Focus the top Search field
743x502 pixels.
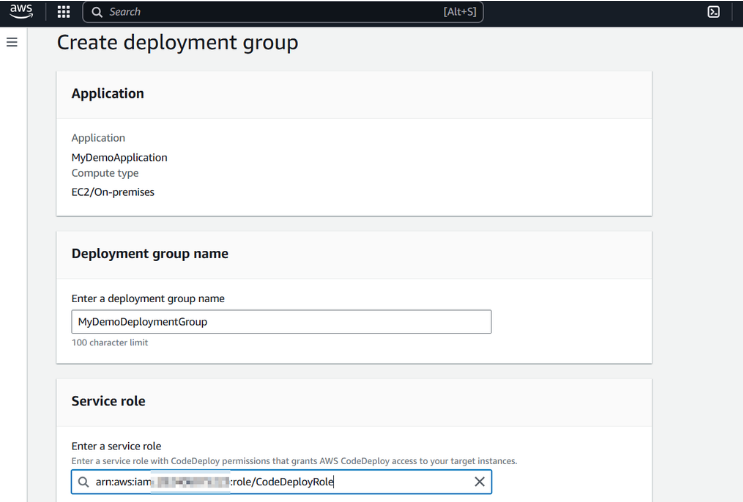(x=283, y=12)
